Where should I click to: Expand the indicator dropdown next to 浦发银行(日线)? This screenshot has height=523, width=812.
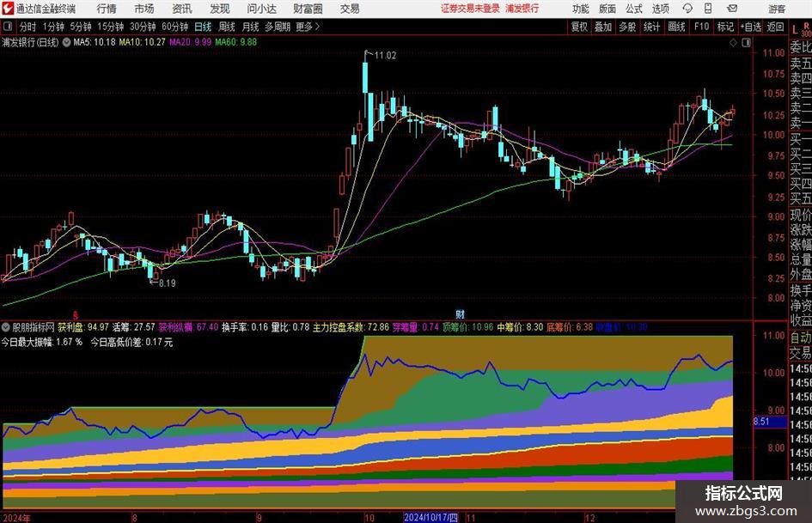click(67, 42)
